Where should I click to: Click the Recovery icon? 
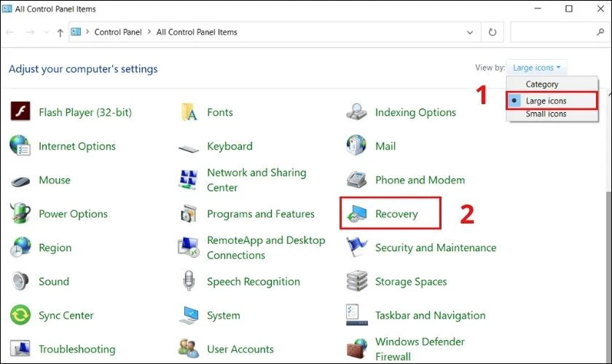click(x=356, y=213)
